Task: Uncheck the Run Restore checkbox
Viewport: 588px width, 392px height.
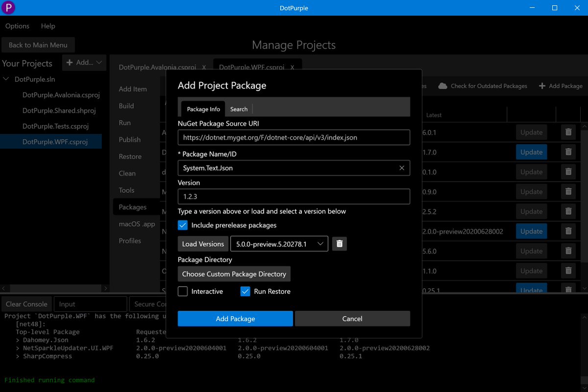Action: tap(245, 291)
